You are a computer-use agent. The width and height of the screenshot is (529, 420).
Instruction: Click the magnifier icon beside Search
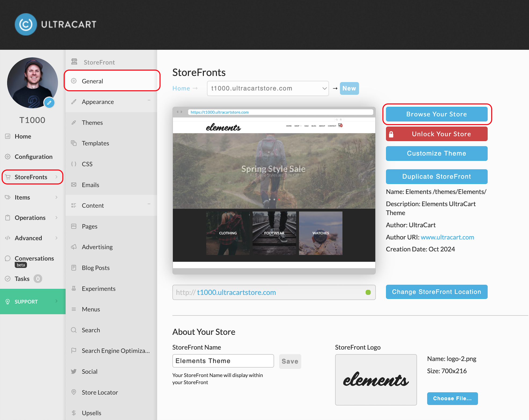coord(74,330)
